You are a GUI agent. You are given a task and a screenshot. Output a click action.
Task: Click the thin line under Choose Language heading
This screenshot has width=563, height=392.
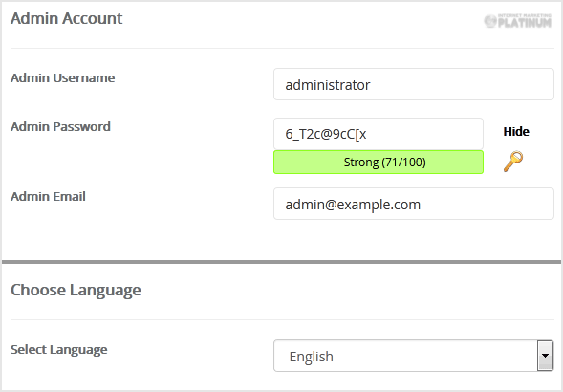[282, 319]
